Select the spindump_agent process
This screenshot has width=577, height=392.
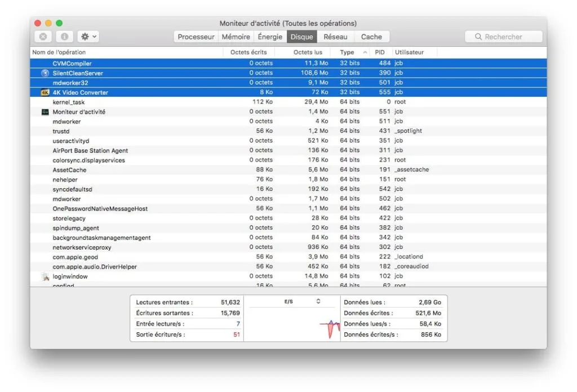[288, 228]
